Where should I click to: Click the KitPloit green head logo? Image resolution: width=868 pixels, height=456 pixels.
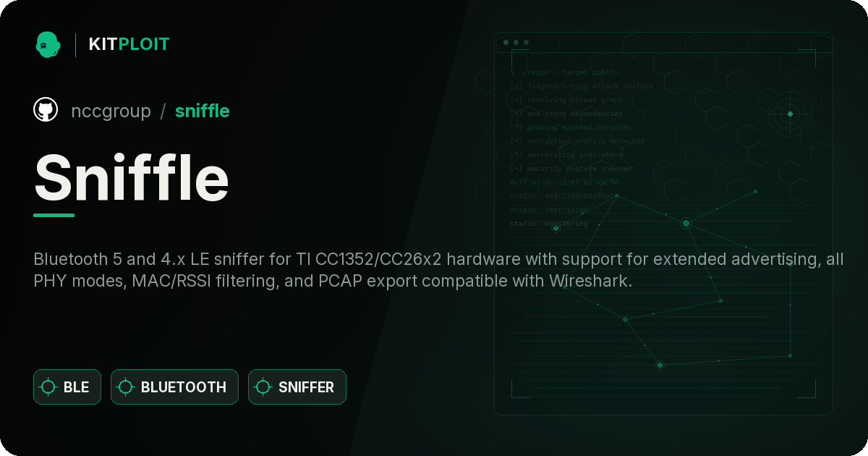point(48,44)
